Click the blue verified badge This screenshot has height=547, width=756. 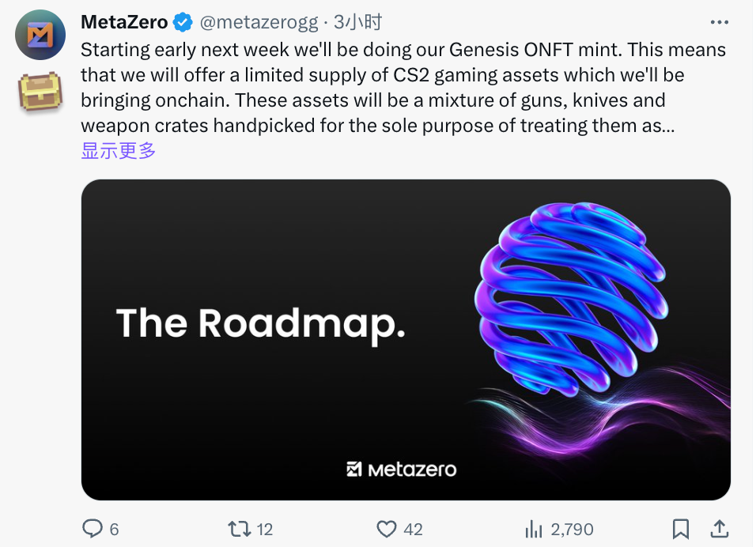[x=183, y=23]
